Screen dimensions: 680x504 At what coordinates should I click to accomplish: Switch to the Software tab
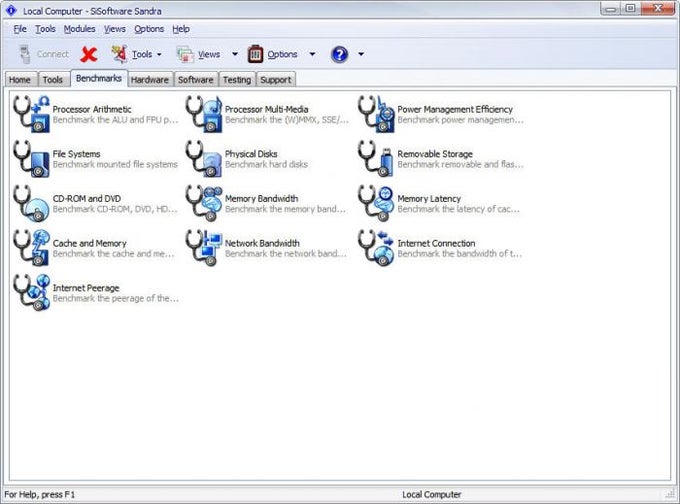click(196, 80)
